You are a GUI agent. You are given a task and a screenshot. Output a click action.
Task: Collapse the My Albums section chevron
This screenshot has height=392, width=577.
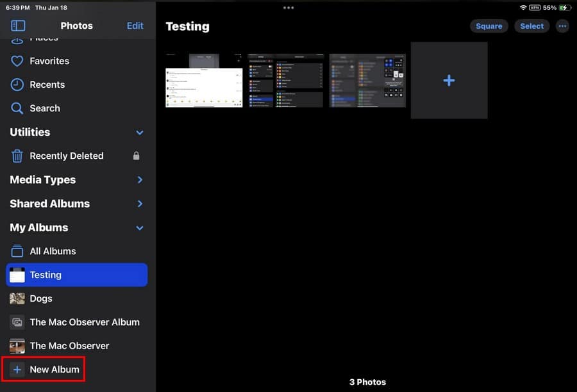[x=140, y=228]
